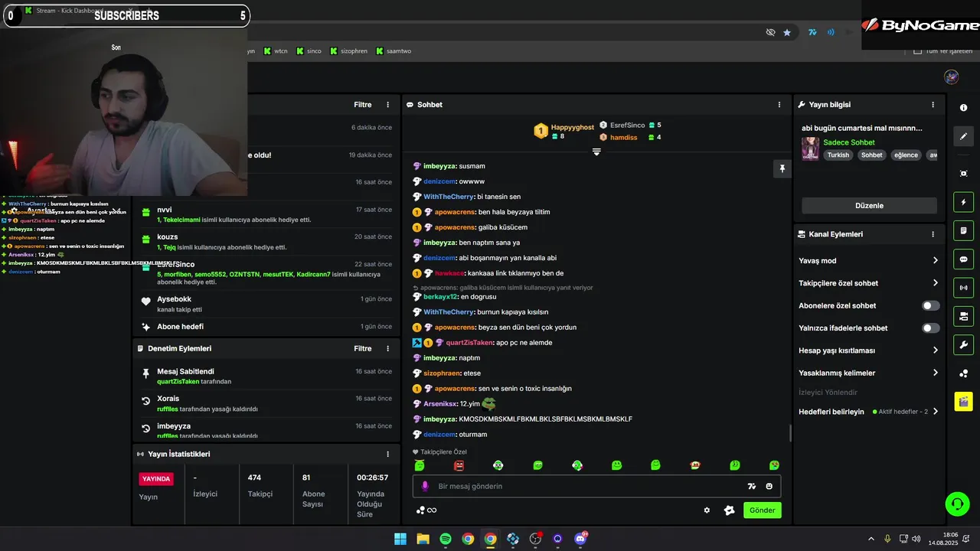Open the sizophren bookmark
The image size is (980, 551).
tap(348, 51)
